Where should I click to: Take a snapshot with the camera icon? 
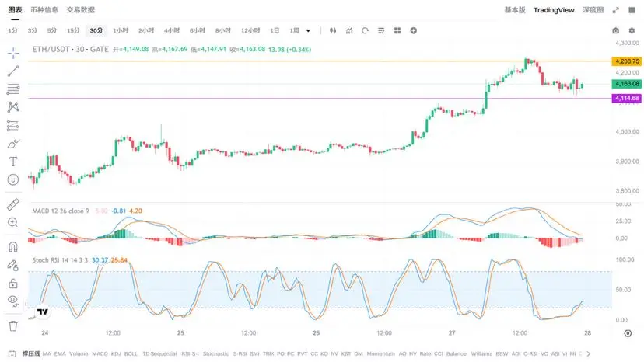pyautogui.click(x=616, y=31)
